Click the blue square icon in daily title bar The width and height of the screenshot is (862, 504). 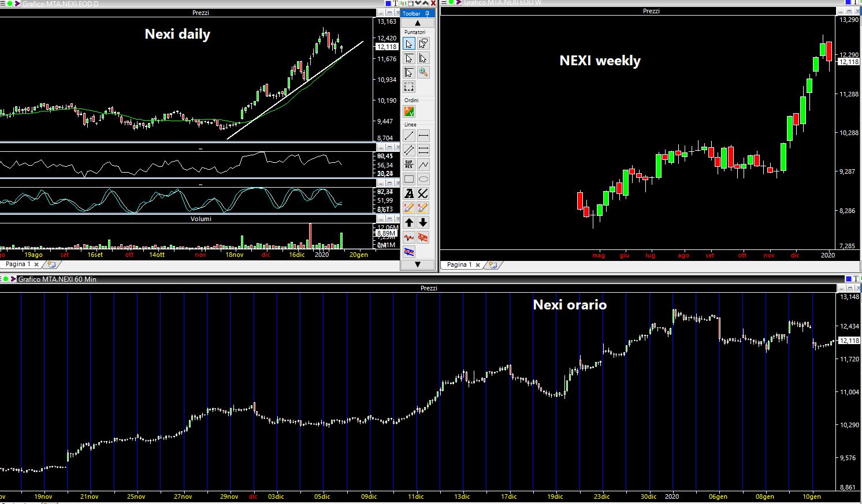point(388,3)
